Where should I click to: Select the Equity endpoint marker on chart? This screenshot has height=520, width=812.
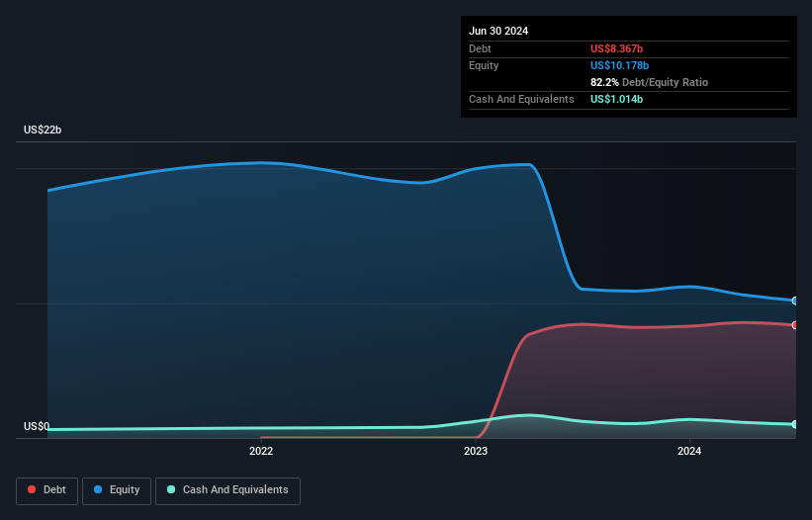tap(795, 301)
